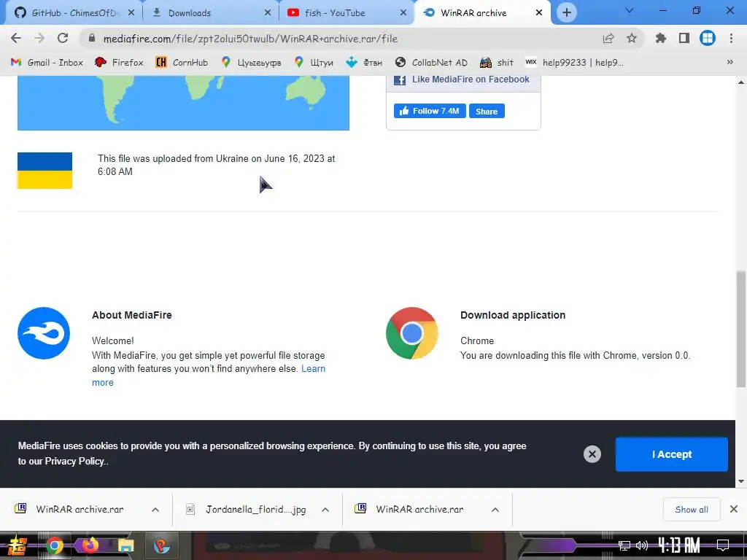
Task: Click the scrollbar down arrow
Action: (741, 481)
